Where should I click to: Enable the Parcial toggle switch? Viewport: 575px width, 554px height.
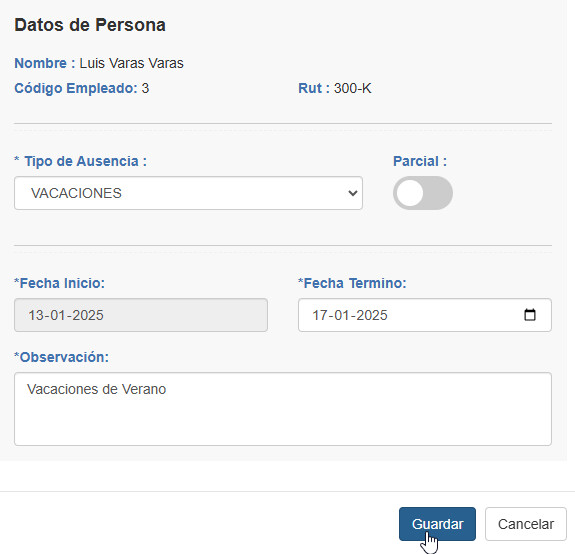[423, 193]
